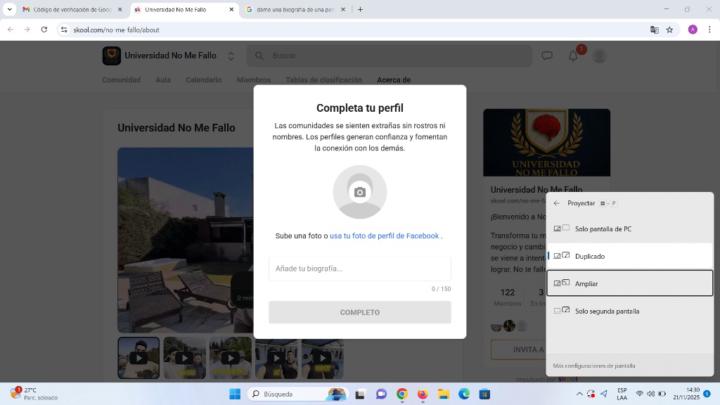Open the Chrome three-dot menu
The image size is (720, 405).
pos(709,30)
